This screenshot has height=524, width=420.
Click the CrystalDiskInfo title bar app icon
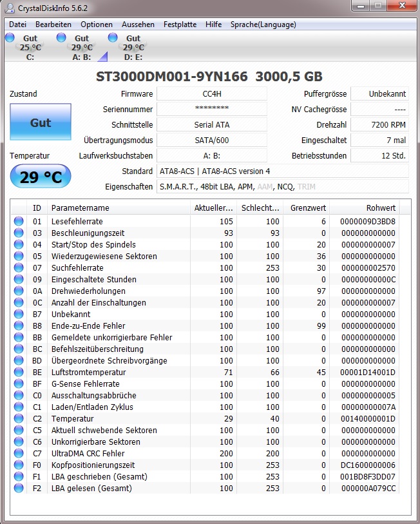pyautogui.click(x=10, y=8)
